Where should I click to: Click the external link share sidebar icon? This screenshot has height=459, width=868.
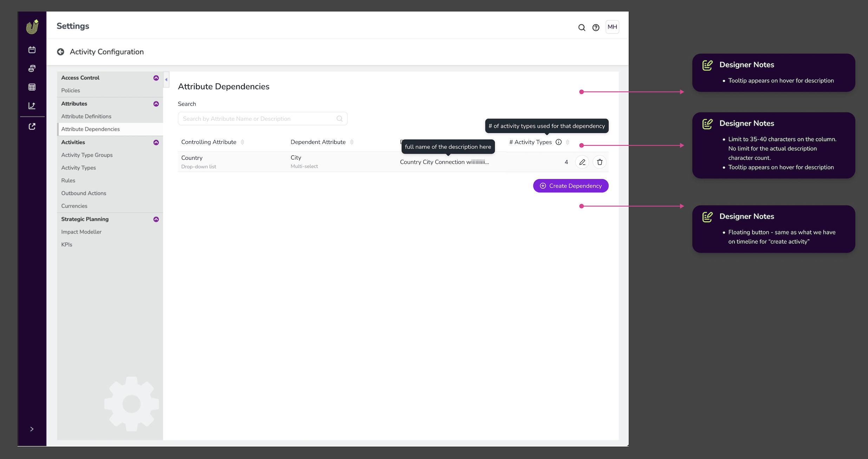pyautogui.click(x=32, y=127)
